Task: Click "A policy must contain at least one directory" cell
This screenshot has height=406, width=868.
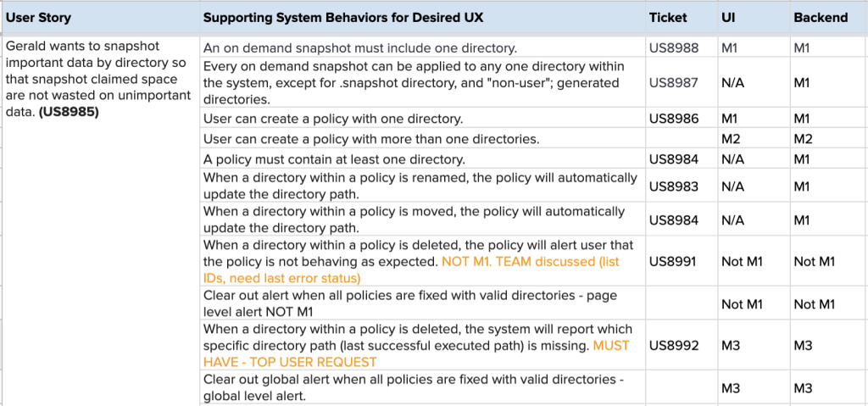Action: [x=334, y=159]
